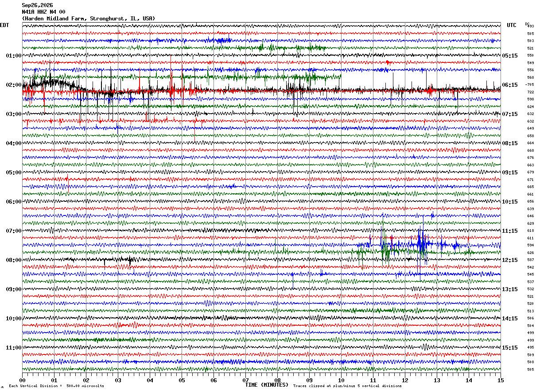
Task: Click the vertical division microvolts scale note
Action: pos(57,386)
